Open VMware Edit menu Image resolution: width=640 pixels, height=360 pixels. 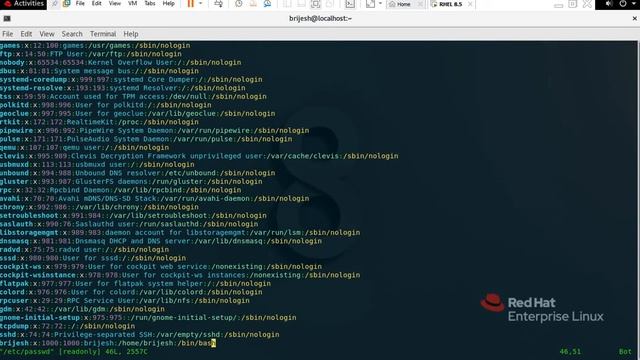pyautogui.click(x=97, y=3)
